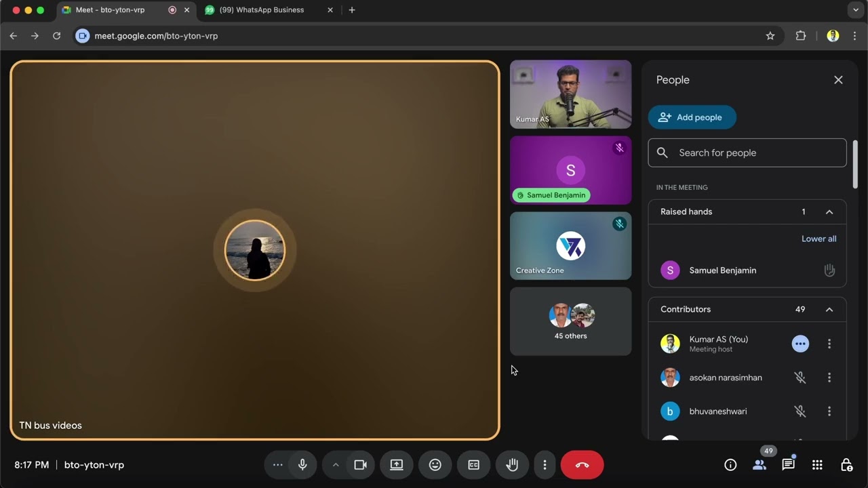Open the Activities grid icon
This screenshot has height=488, width=868.
click(817, 465)
